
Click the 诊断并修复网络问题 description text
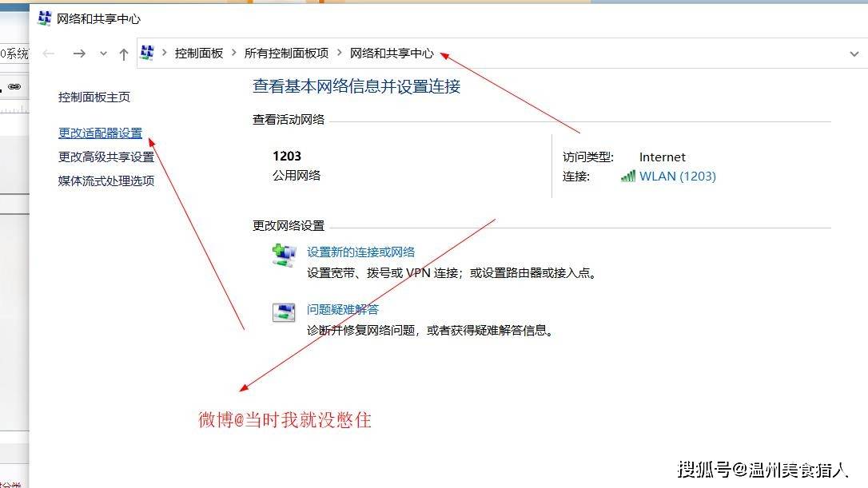430,331
